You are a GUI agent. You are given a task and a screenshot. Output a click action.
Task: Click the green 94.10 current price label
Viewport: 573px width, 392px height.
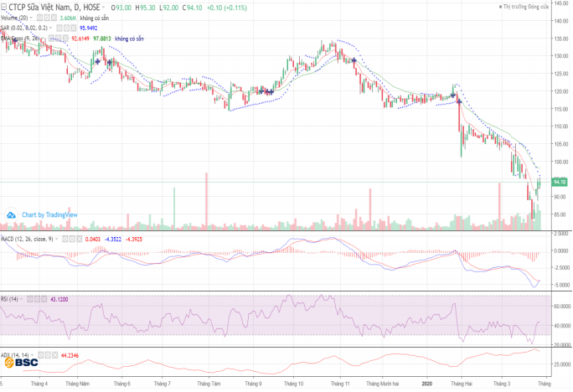[560, 182]
